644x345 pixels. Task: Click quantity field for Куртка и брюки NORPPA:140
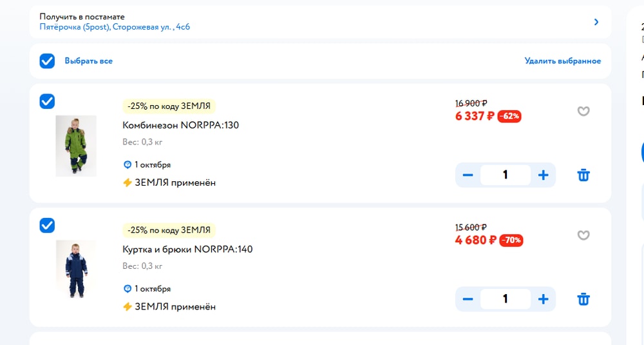[x=506, y=299]
